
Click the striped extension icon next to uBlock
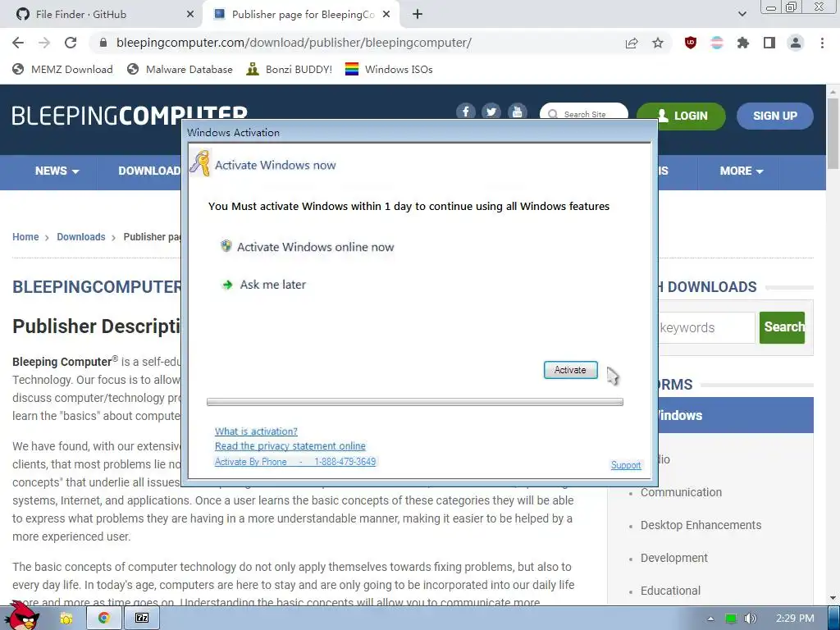point(717,43)
